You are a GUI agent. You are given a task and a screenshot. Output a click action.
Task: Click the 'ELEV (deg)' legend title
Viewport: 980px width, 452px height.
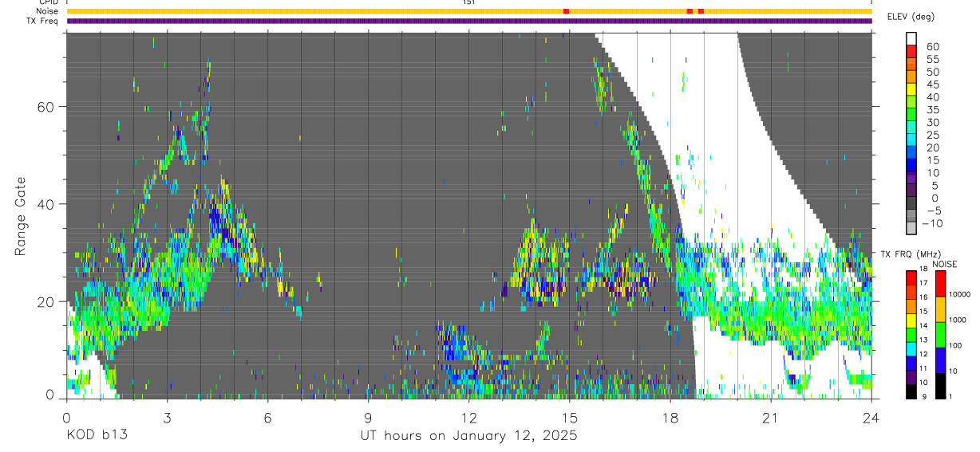point(911,17)
